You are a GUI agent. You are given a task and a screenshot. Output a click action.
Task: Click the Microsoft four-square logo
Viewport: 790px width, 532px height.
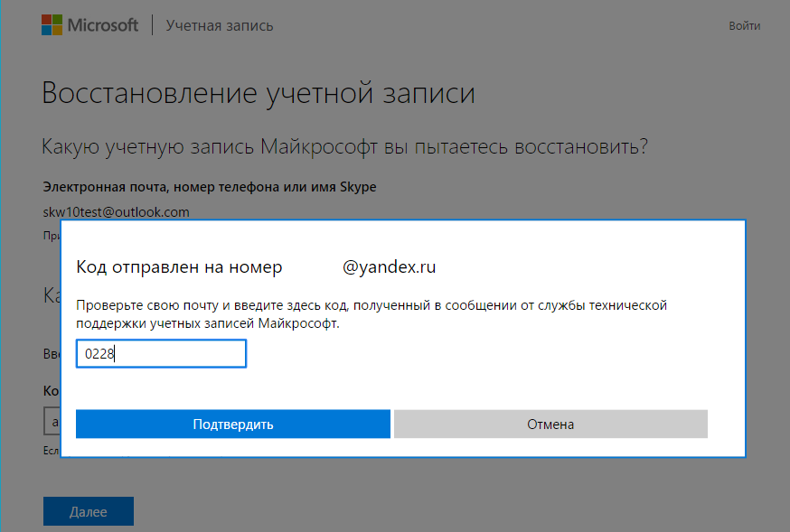[52, 25]
